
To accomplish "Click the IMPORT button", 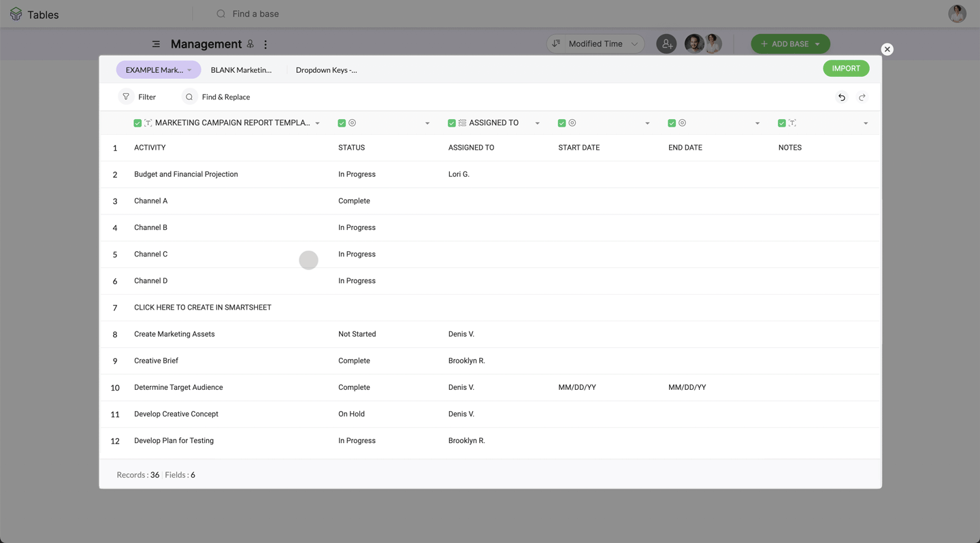I will coord(846,68).
